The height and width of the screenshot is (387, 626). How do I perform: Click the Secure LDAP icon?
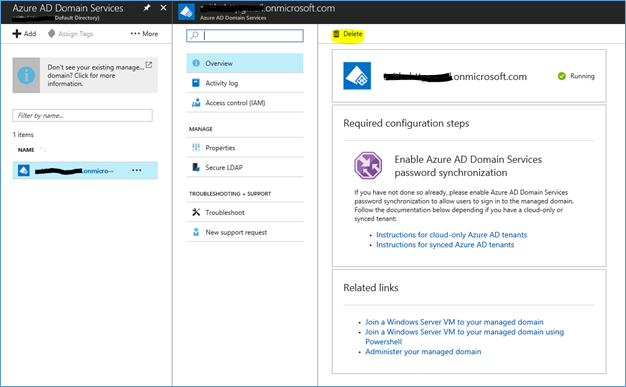[196, 167]
